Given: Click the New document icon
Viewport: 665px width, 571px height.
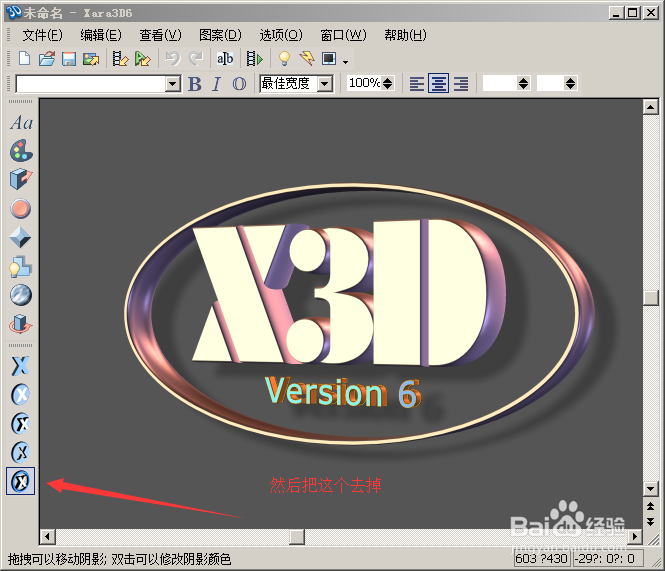Looking at the screenshot, I should [x=25, y=58].
